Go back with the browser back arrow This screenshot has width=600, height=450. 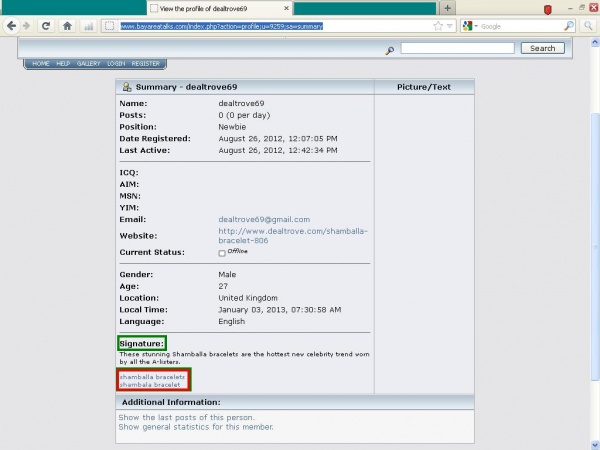(11, 26)
